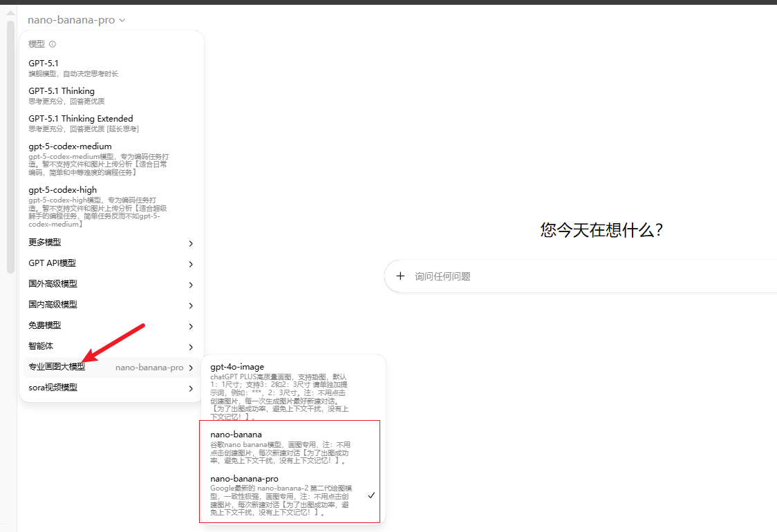Choose gpt-4o-image in the submenu
The image size is (777, 532).
(292, 391)
